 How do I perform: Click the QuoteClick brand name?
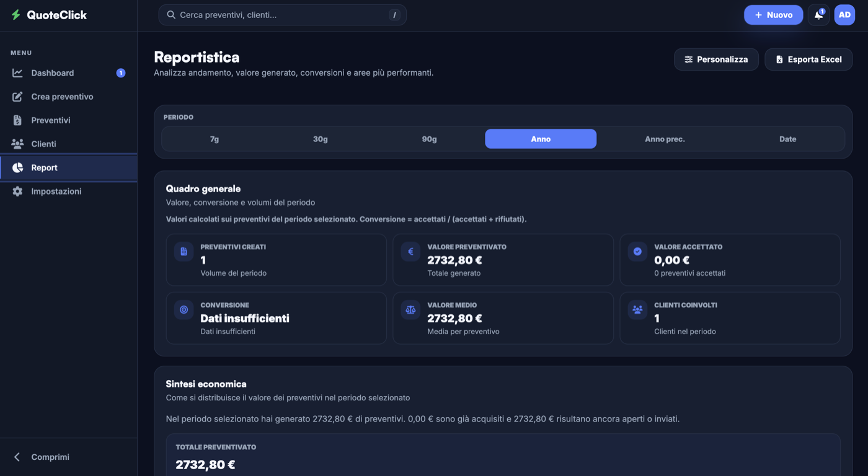tap(57, 15)
